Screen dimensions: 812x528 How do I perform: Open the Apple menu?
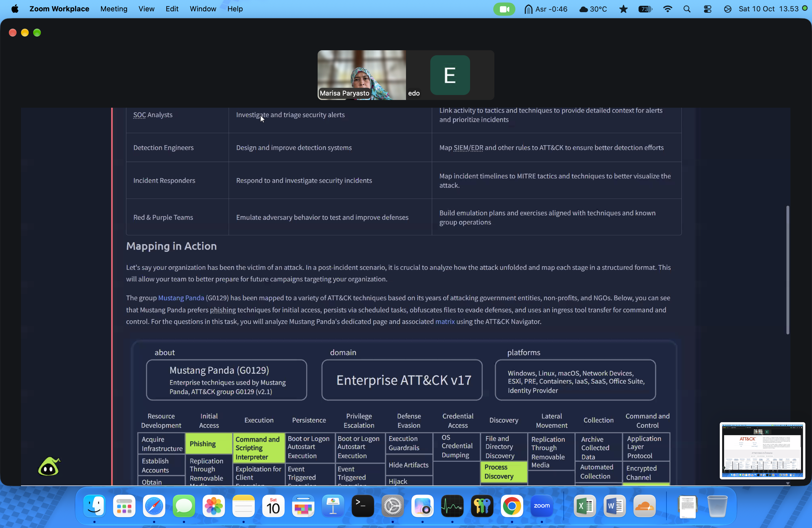(x=15, y=9)
